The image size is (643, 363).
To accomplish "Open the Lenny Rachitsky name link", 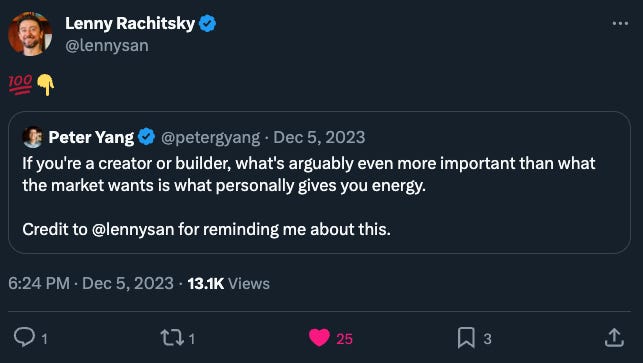I will coord(130,23).
